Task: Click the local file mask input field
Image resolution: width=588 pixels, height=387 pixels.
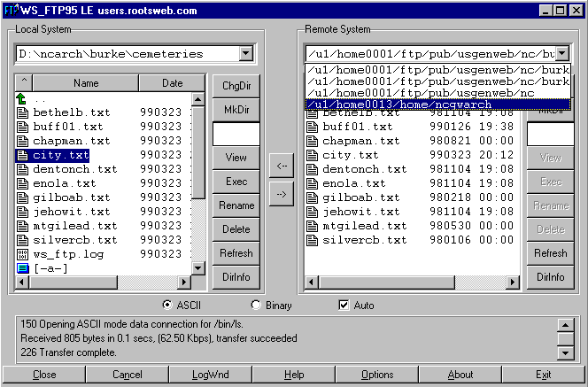Action: [236, 133]
